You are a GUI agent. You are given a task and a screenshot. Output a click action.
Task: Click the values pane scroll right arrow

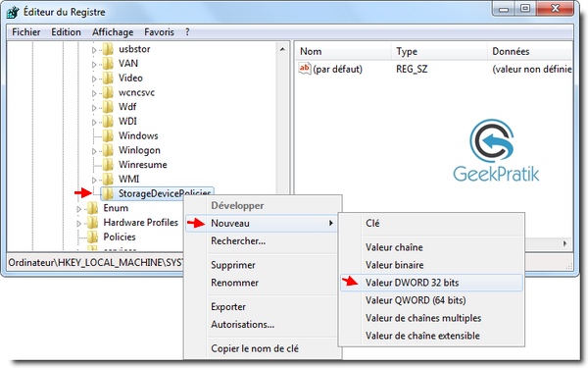click(564, 243)
